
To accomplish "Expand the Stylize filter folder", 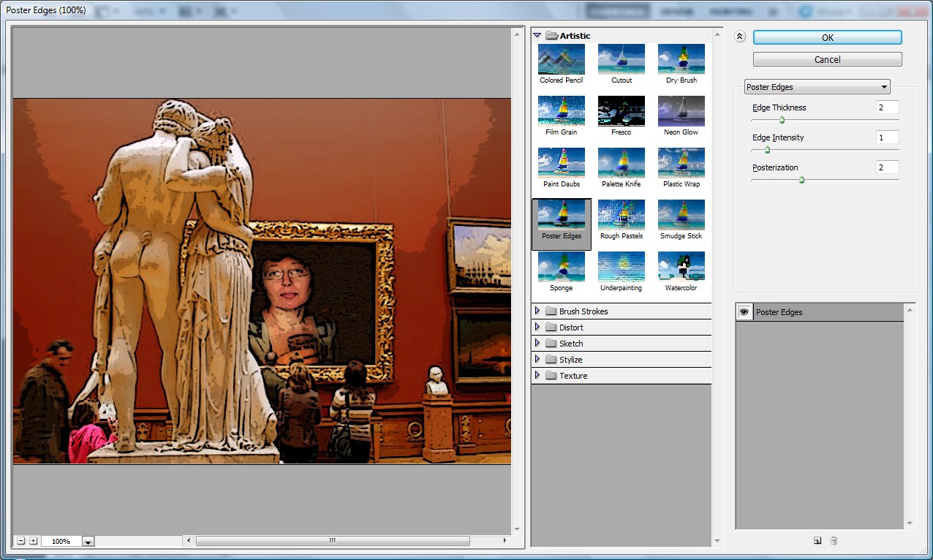I will [x=537, y=359].
